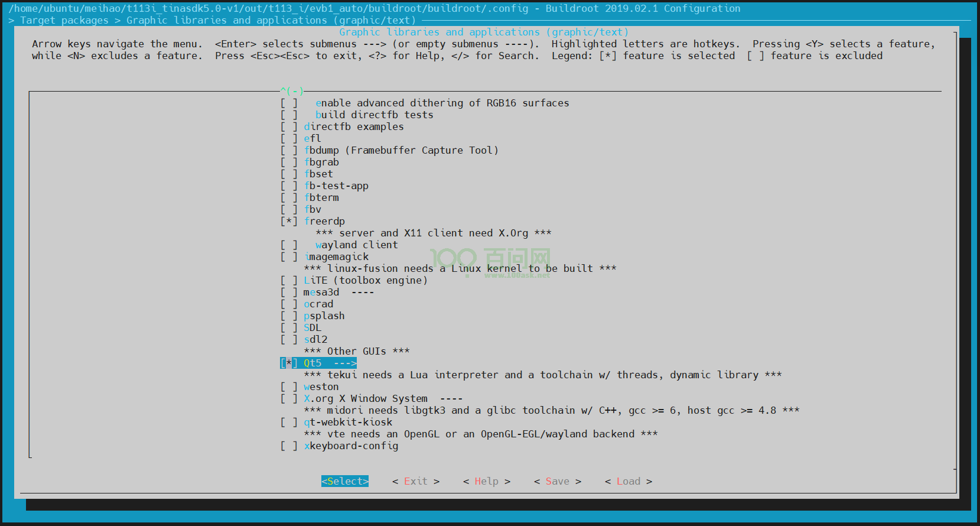Enable the sdl2 package checkbox
This screenshot has height=526, width=980.
click(289, 339)
